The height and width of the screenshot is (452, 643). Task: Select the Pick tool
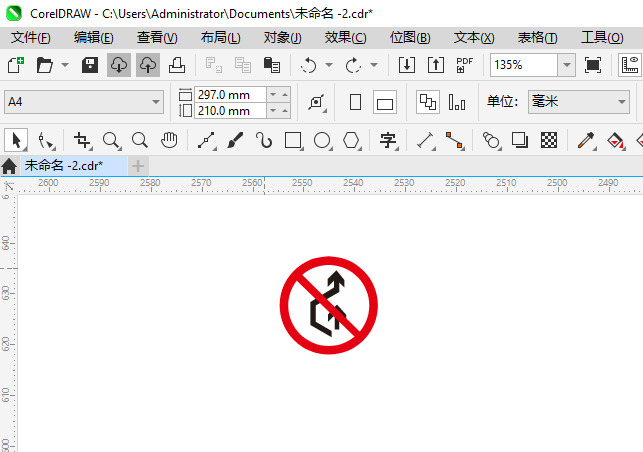tap(16, 141)
